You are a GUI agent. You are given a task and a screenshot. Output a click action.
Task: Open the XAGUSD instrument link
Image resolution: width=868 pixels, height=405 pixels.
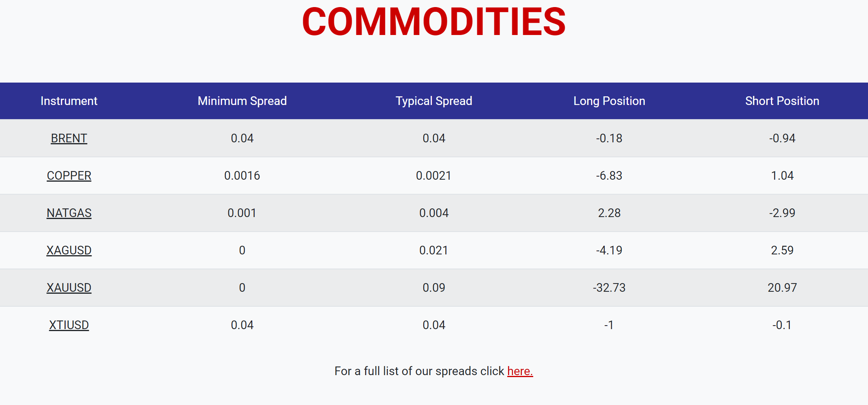(69, 250)
